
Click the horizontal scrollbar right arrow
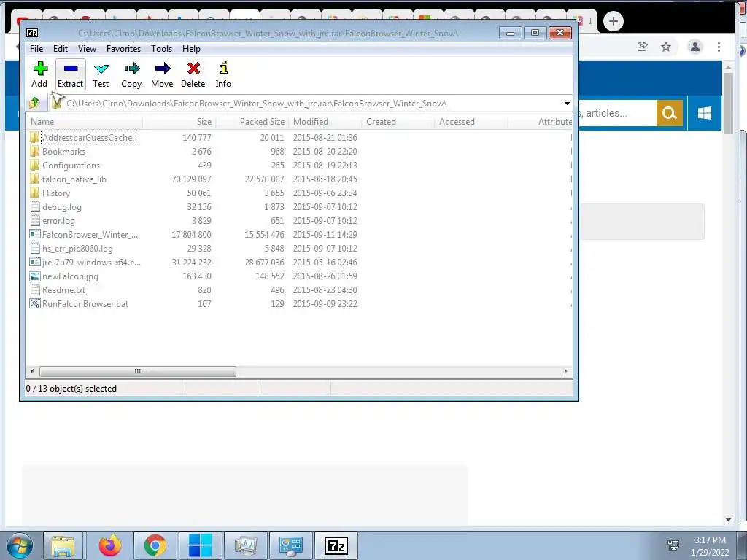pyautogui.click(x=565, y=371)
